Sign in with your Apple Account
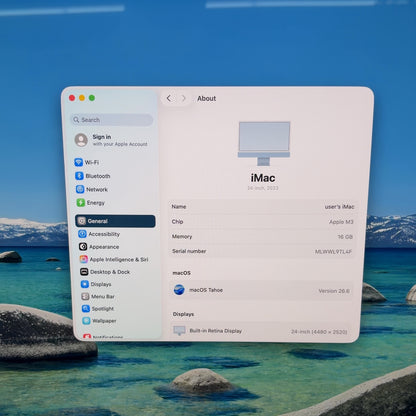This screenshot has height=416, width=416. pyautogui.click(x=111, y=140)
